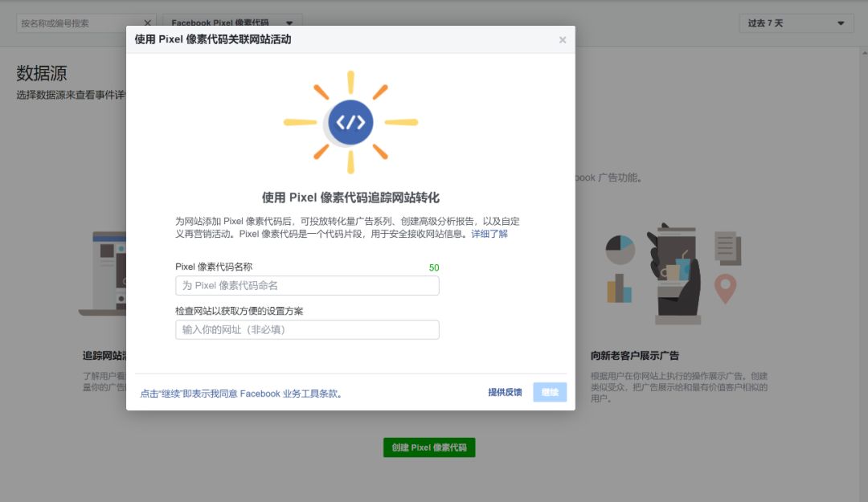Clear the search box with X icon
The width and height of the screenshot is (868, 502).
click(x=147, y=22)
